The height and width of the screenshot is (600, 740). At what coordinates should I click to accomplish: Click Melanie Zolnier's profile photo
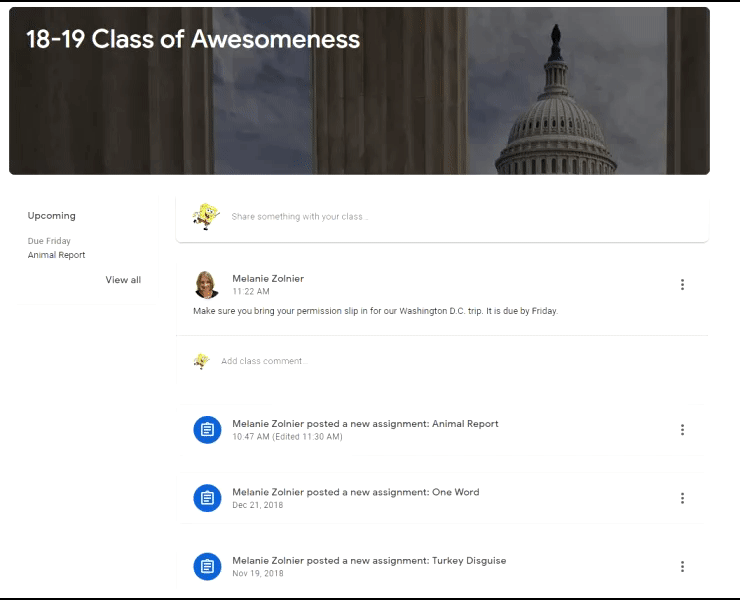coord(207,285)
